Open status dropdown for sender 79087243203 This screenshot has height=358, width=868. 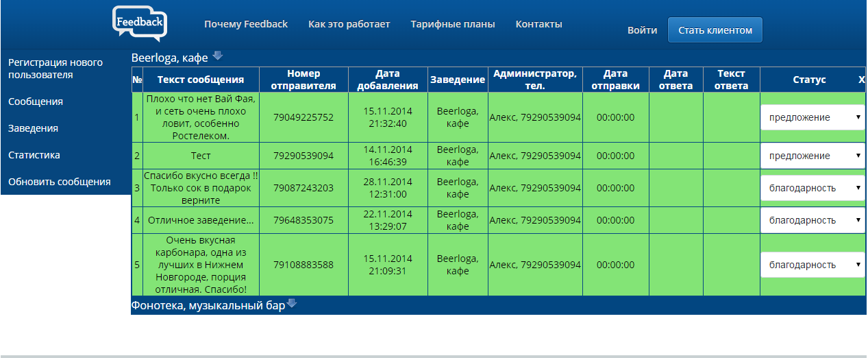813,188
